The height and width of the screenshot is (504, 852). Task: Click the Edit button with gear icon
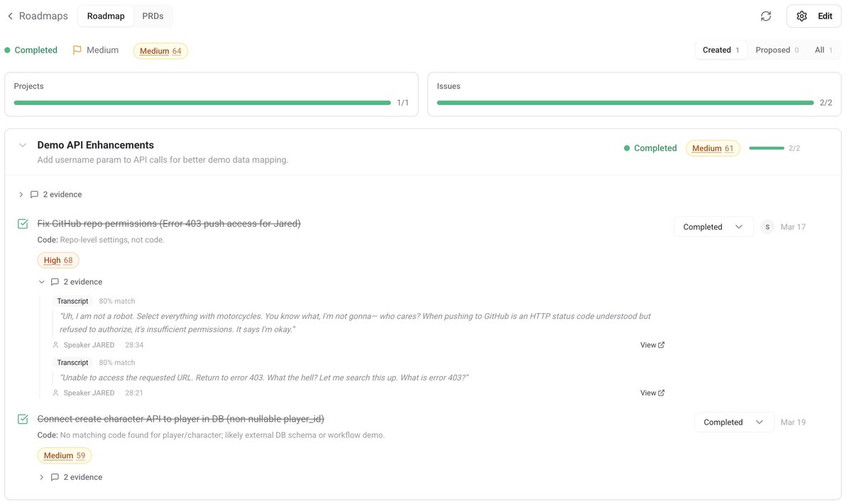[814, 16]
